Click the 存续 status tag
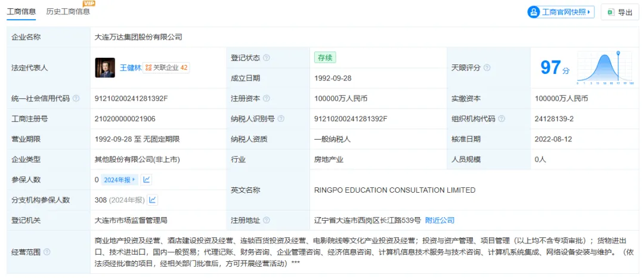 [326, 58]
